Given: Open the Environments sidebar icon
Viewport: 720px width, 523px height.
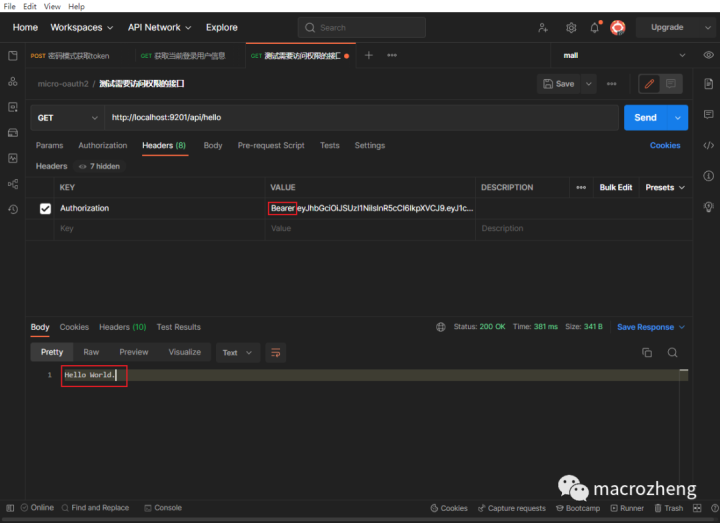Looking at the screenshot, I should (13, 107).
